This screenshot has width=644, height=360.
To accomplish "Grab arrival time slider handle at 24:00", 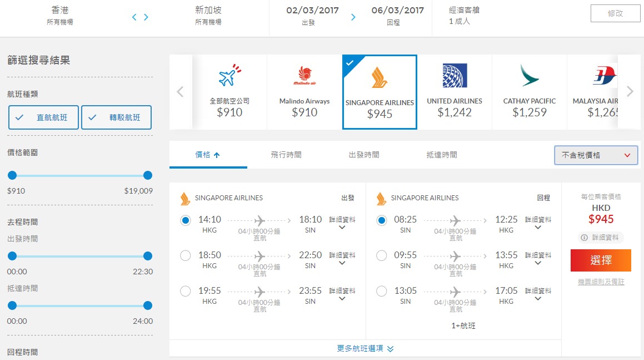I will [x=148, y=305].
